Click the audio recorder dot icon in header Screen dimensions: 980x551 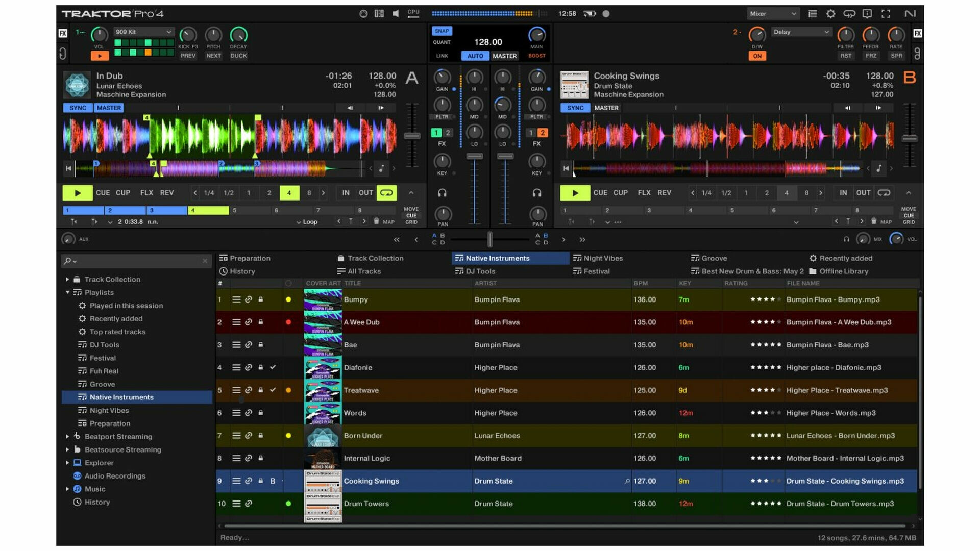coord(606,14)
